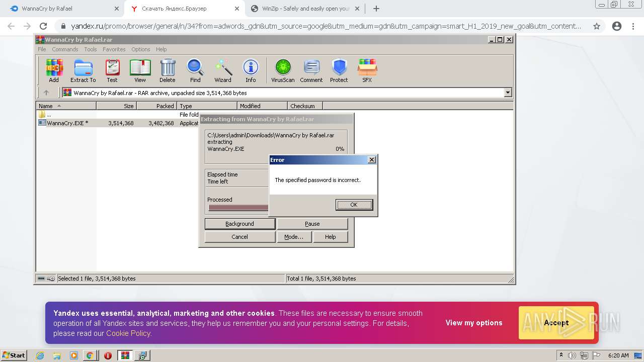This screenshot has width=644, height=362.
Task: Switch to Chrome on the taskbar
Action: pyautogui.click(x=90, y=355)
